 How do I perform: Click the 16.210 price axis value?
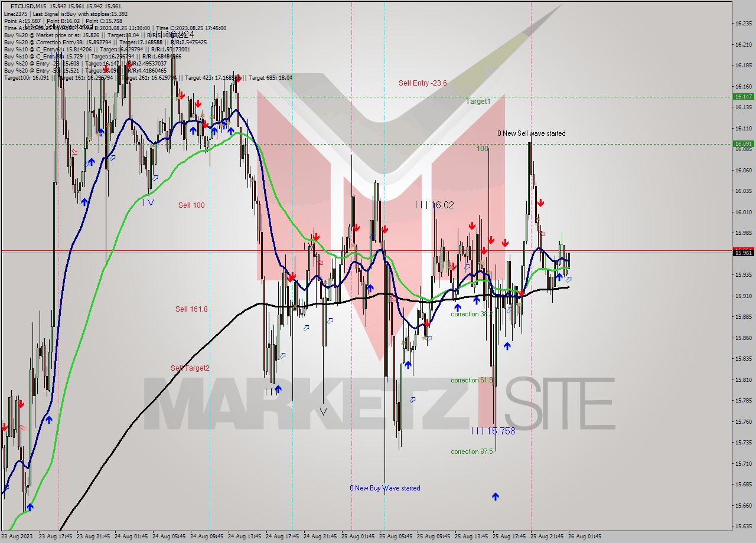click(x=743, y=44)
